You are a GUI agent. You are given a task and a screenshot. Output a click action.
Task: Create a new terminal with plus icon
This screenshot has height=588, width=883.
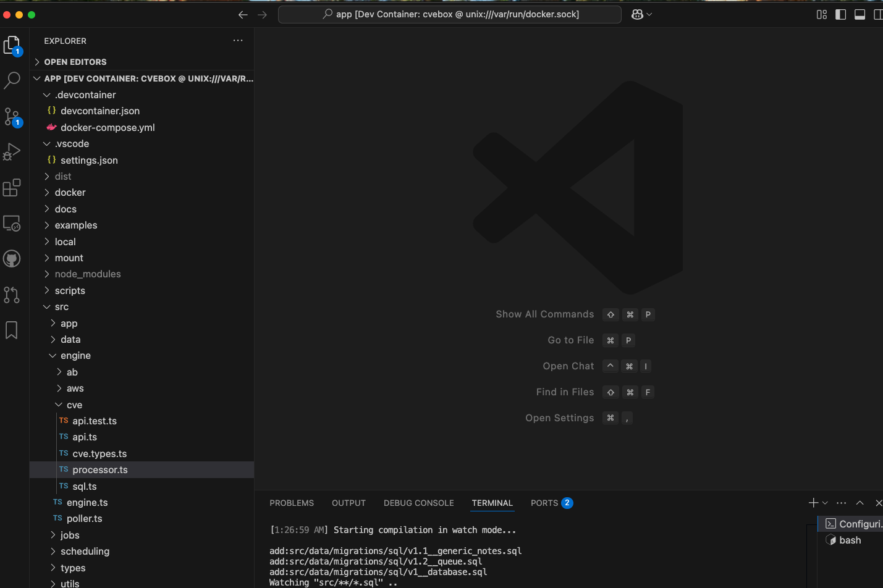click(813, 503)
